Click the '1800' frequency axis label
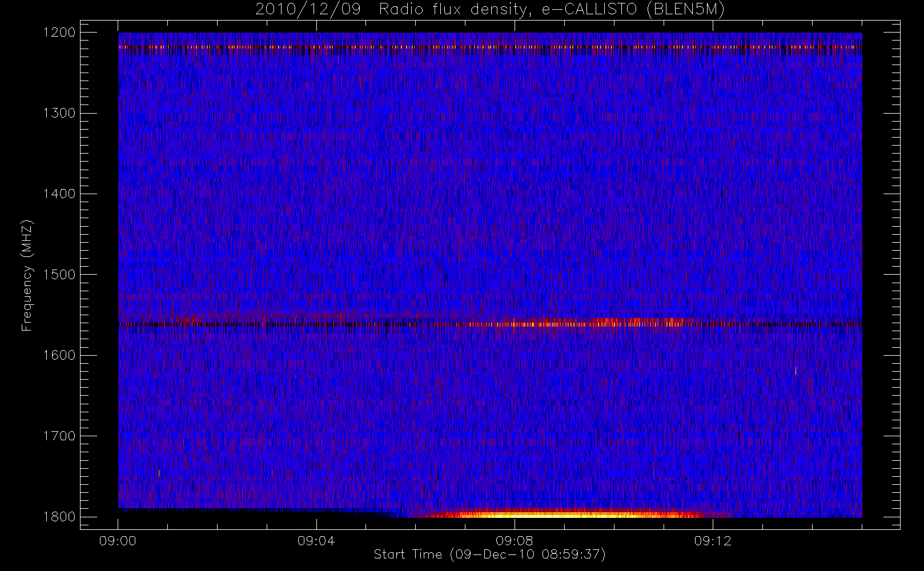 (59, 517)
